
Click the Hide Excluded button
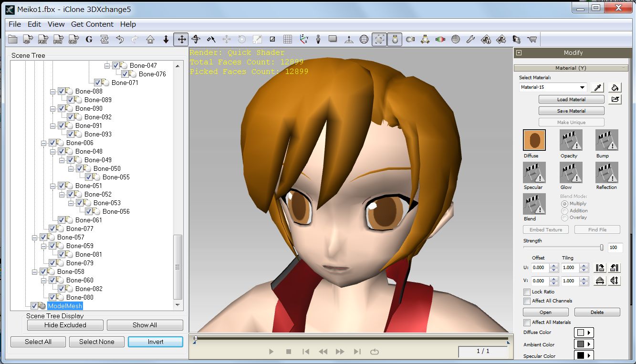click(65, 325)
